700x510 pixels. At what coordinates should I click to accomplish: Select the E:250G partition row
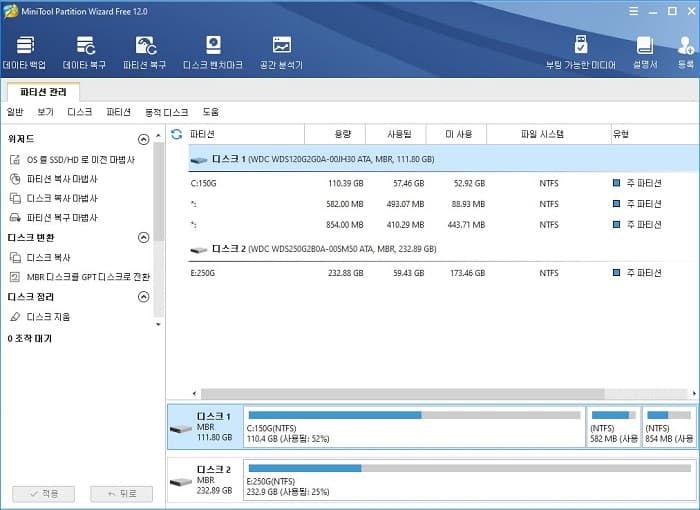(x=444, y=273)
